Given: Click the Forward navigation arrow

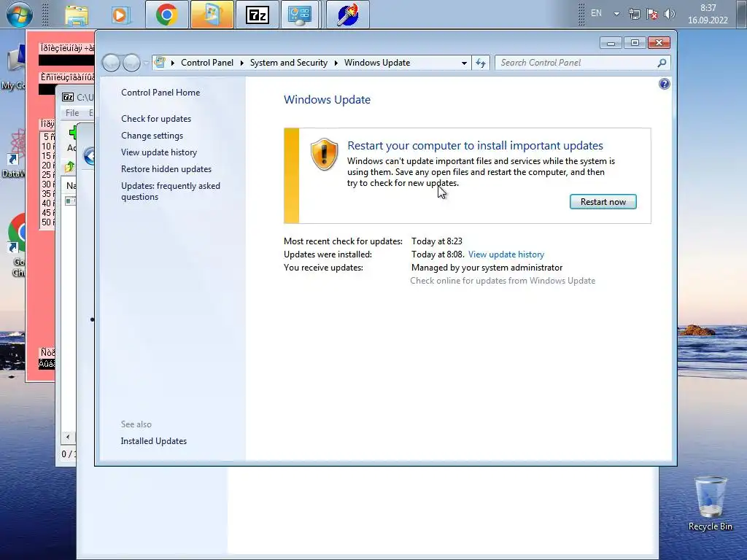Looking at the screenshot, I should [131, 63].
